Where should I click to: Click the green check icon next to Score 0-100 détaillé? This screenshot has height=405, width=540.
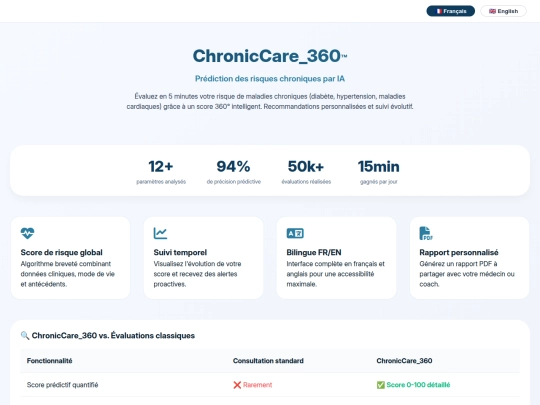[381, 385]
